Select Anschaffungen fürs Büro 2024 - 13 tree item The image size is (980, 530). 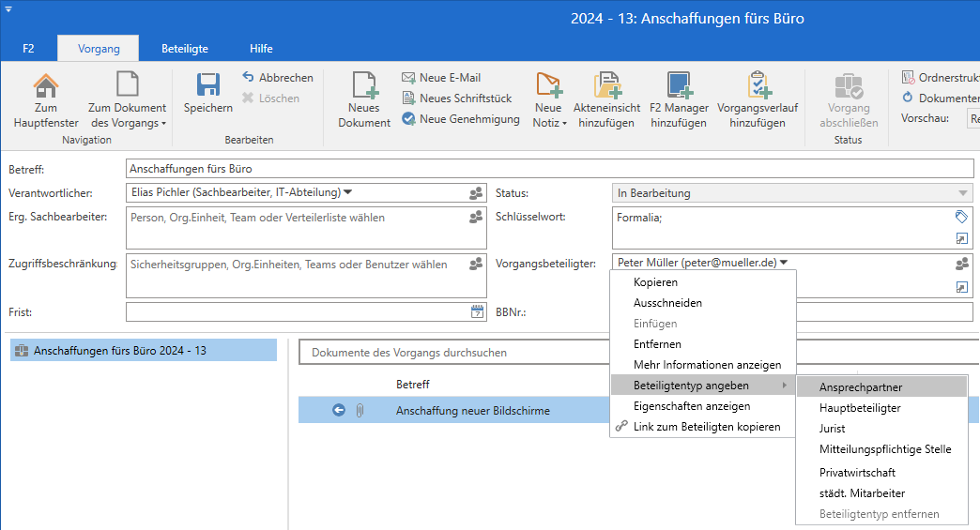tap(119, 351)
